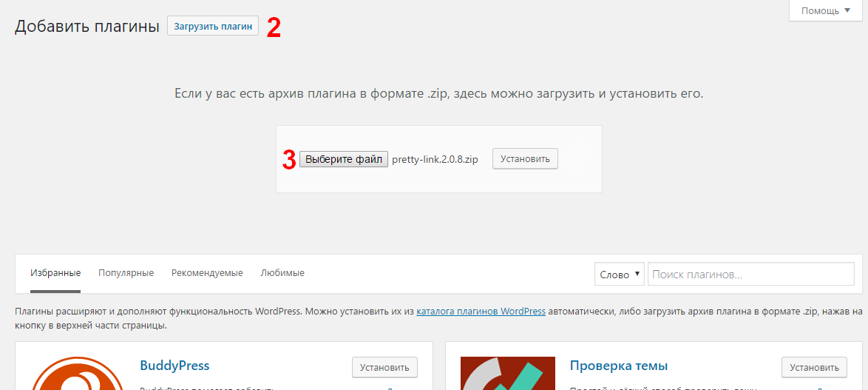This screenshot has height=390, width=868.
Task: Expand the Слово search type dropdown
Action: (x=620, y=275)
